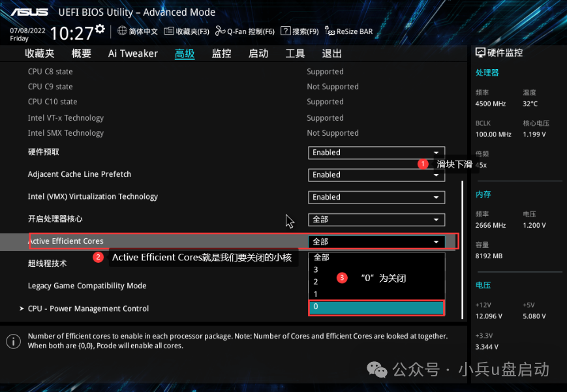Open Adjacent Cache Line Prefetch dropdown
This screenshot has height=392, width=567.
pyautogui.click(x=376, y=175)
